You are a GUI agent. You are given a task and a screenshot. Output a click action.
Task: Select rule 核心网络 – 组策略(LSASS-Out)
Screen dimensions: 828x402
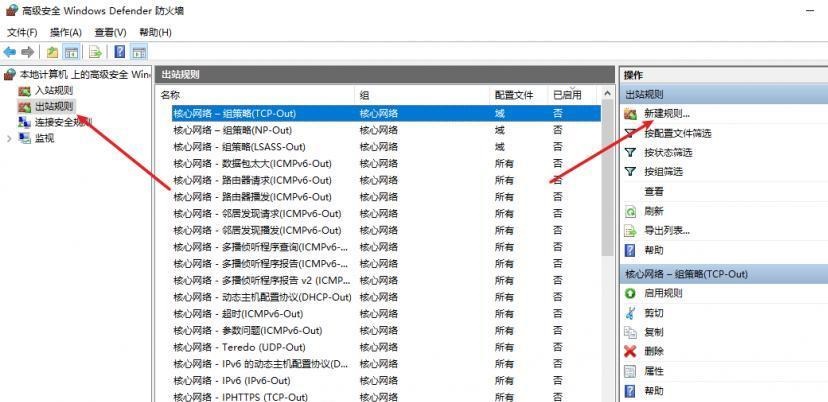tap(387, 147)
